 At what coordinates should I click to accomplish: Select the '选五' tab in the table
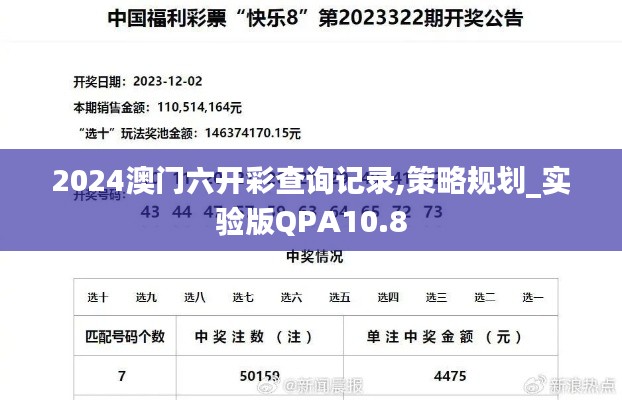[x=340, y=297]
